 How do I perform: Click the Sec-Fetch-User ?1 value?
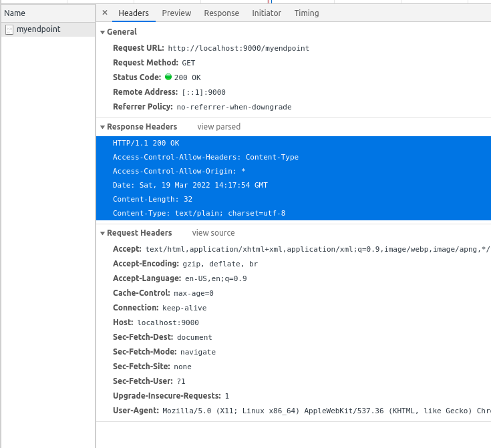tap(181, 381)
